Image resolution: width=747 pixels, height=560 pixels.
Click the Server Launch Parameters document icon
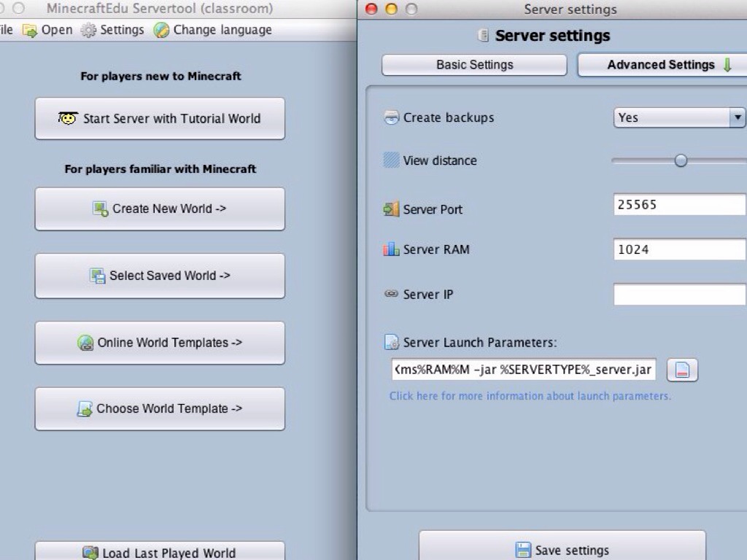click(391, 343)
